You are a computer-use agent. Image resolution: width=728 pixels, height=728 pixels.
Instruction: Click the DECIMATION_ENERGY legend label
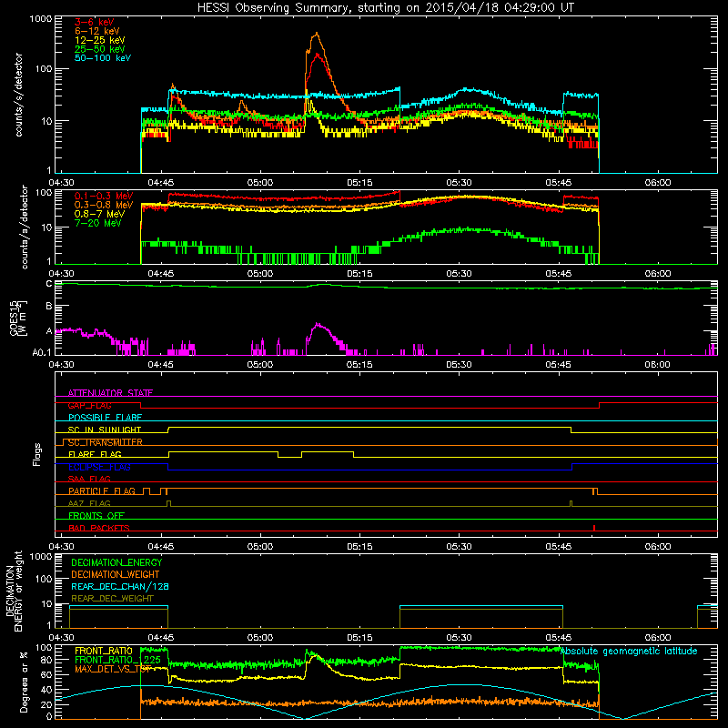pos(116,562)
